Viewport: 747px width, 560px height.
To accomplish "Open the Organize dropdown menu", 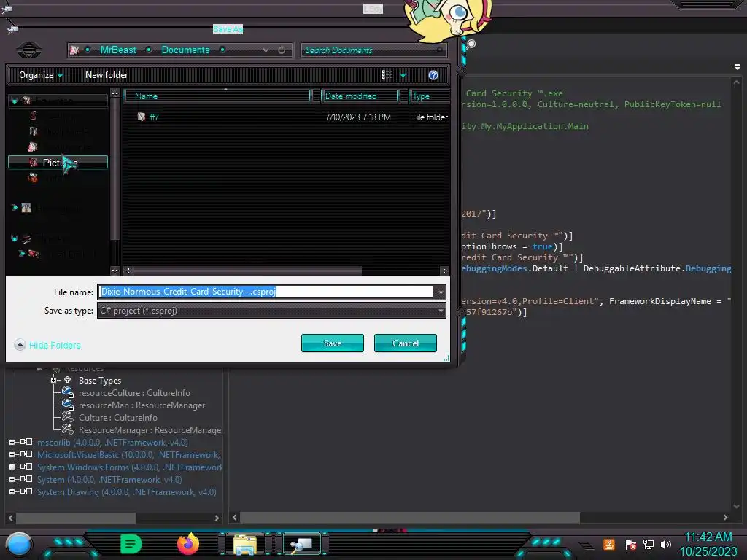I will tap(41, 75).
